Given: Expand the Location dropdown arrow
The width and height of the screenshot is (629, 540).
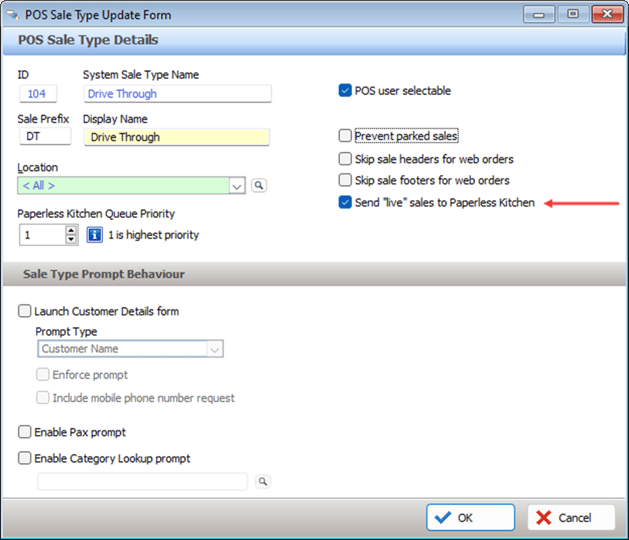Looking at the screenshot, I should click(x=237, y=186).
